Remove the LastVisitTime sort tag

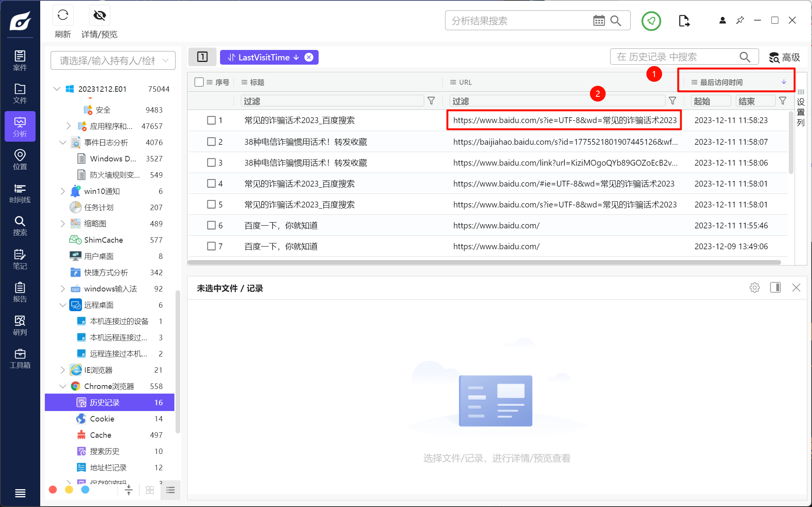coord(309,57)
